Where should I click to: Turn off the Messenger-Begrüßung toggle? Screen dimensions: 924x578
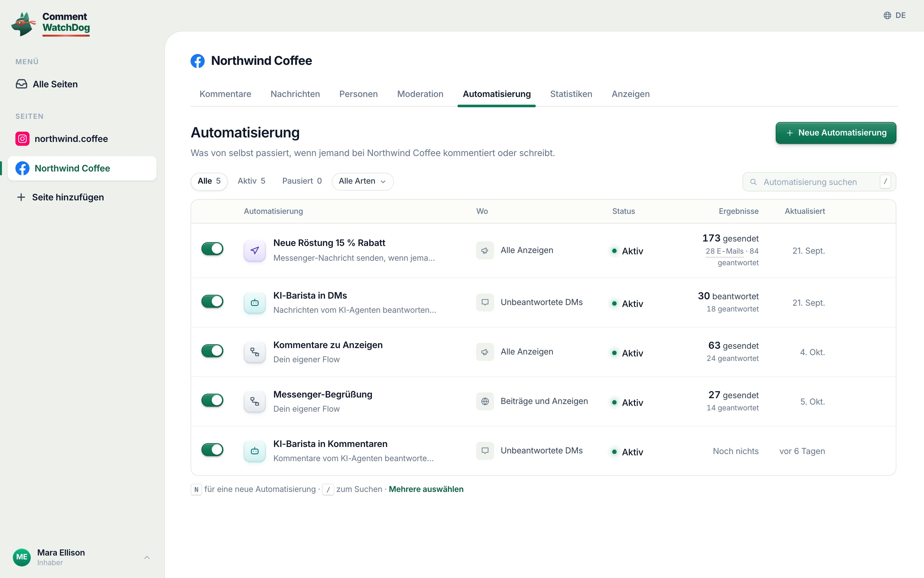pyautogui.click(x=212, y=400)
